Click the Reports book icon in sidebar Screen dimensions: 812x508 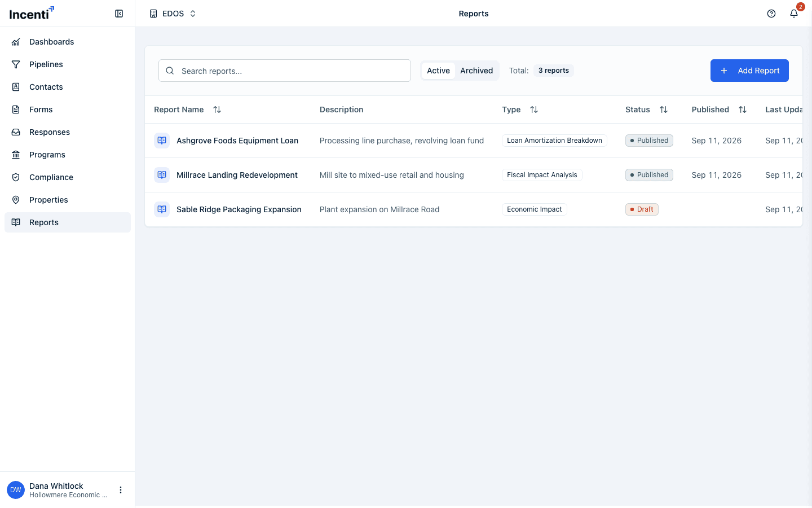click(16, 222)
